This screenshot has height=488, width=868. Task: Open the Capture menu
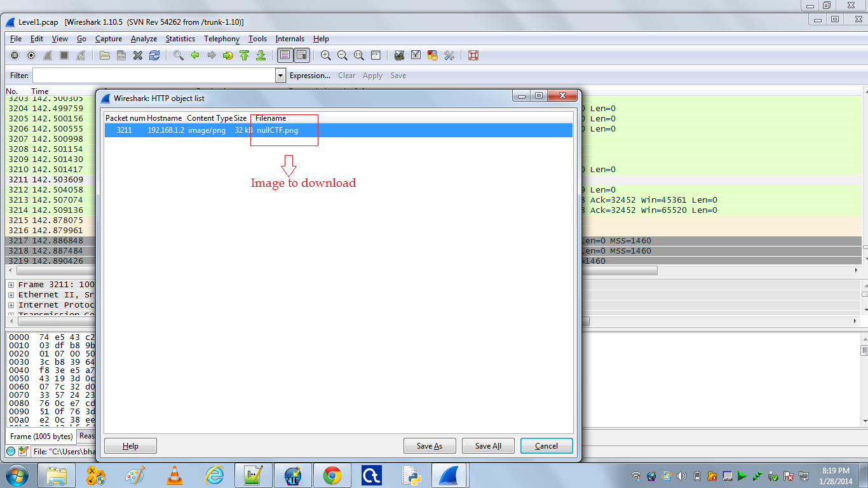tap(109, 39)
